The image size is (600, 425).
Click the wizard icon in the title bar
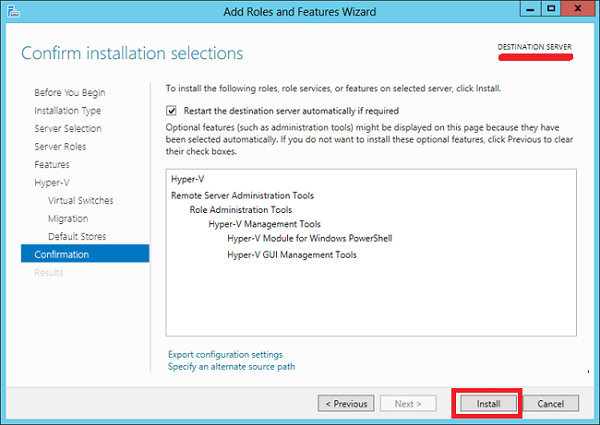13,10
